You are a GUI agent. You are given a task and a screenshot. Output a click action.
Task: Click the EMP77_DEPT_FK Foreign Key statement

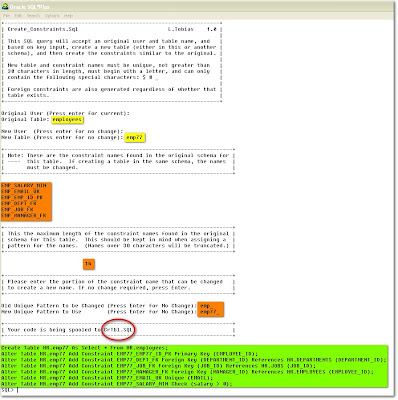click(194, 360)
